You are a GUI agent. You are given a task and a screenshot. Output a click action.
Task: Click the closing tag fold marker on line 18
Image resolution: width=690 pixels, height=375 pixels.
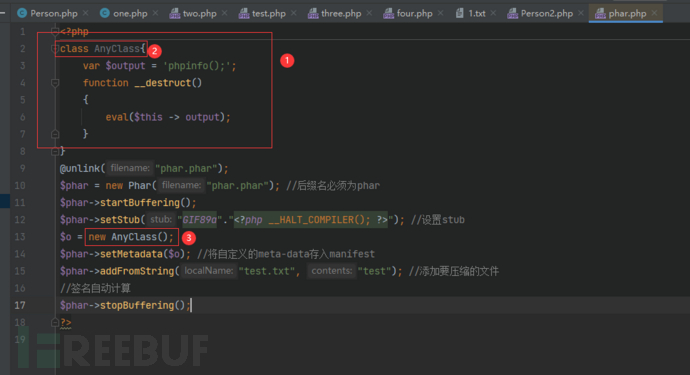[x=55, y=322]
